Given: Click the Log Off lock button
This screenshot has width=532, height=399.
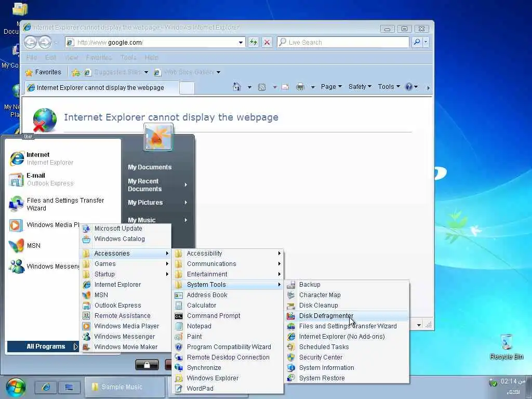Looking at the screenshot, I should pos(147,365).
